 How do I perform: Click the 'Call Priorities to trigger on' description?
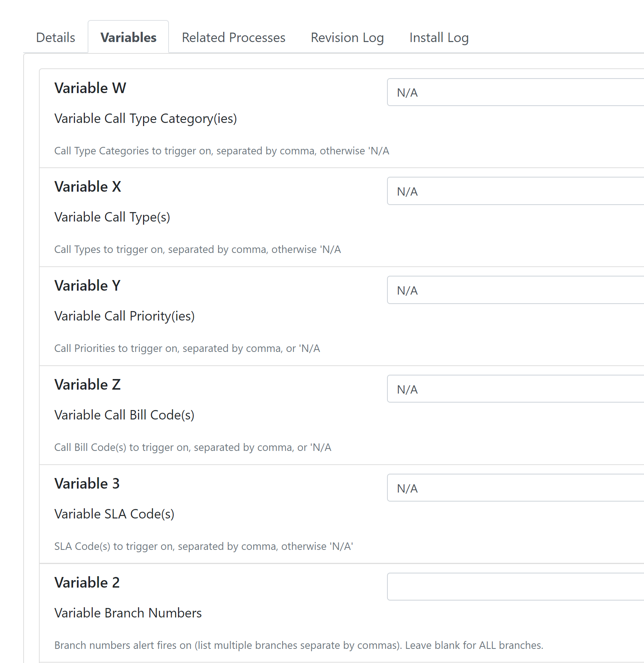pyautogui.click(x=187, y=348)
